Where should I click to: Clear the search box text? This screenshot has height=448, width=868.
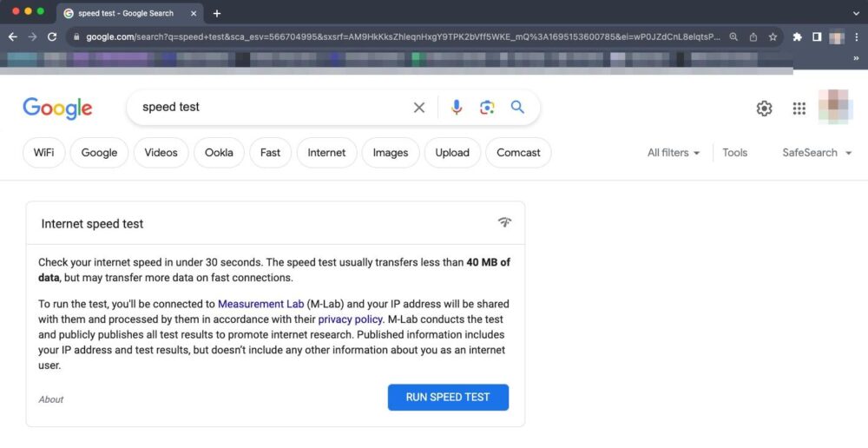(419, 108)
